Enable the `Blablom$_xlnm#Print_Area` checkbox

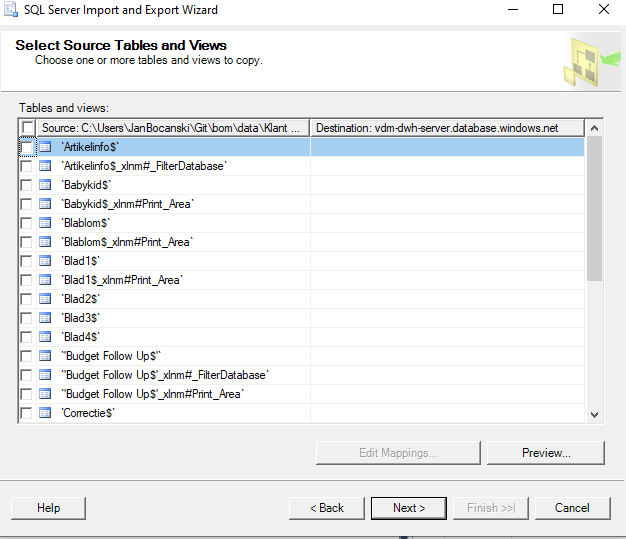coord(26,242)
